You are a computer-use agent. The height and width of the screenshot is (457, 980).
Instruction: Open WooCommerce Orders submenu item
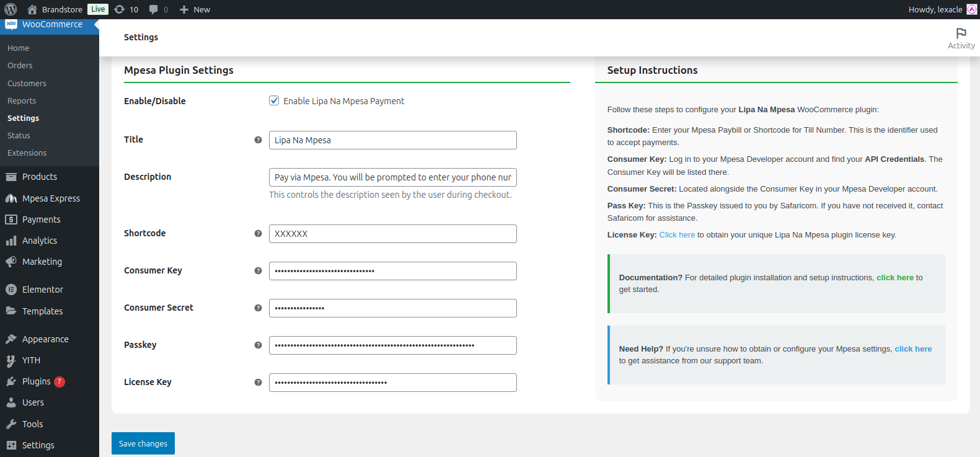20,65
